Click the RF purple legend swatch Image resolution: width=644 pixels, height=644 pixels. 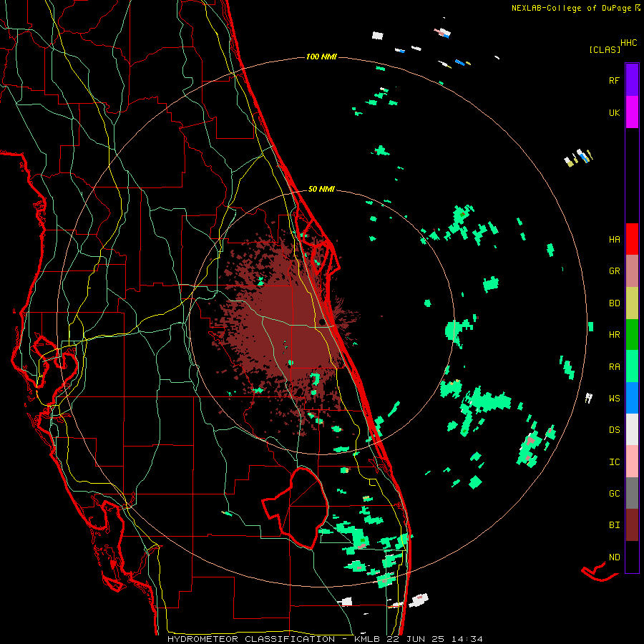point(632,80)
